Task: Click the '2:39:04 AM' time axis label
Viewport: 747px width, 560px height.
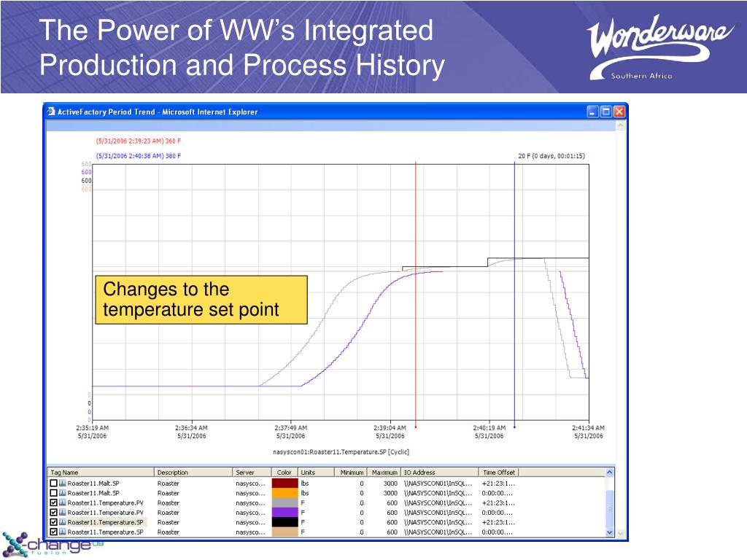Action: pyautogui.click(x=390, y=427)
